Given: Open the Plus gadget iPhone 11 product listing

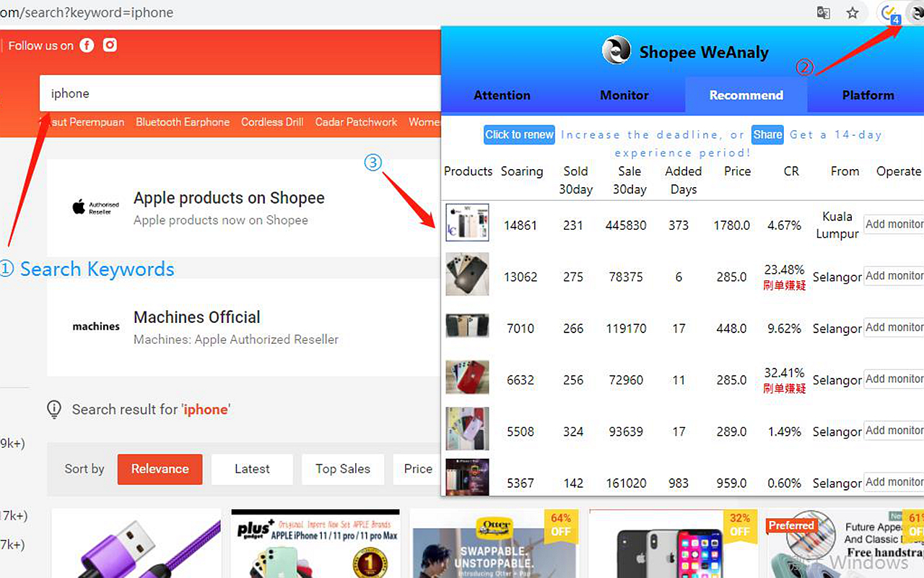Looking at the screenshot, I should coord(315,543).
